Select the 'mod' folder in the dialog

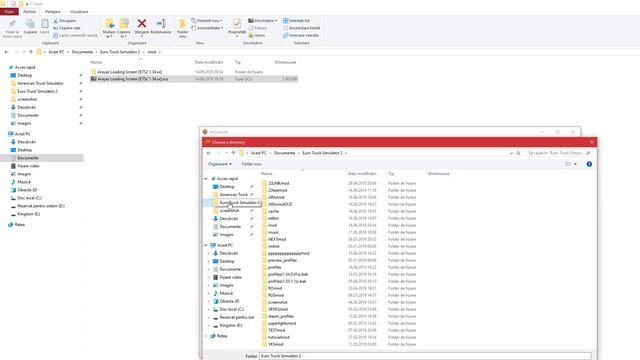[x=272, y=225]
